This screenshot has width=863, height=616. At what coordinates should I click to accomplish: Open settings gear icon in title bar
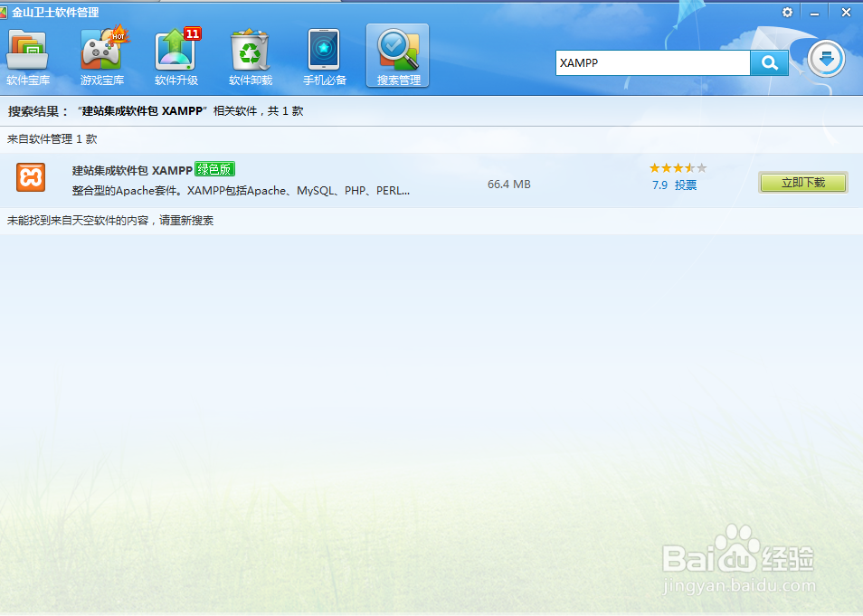click(x=788, y=12)
